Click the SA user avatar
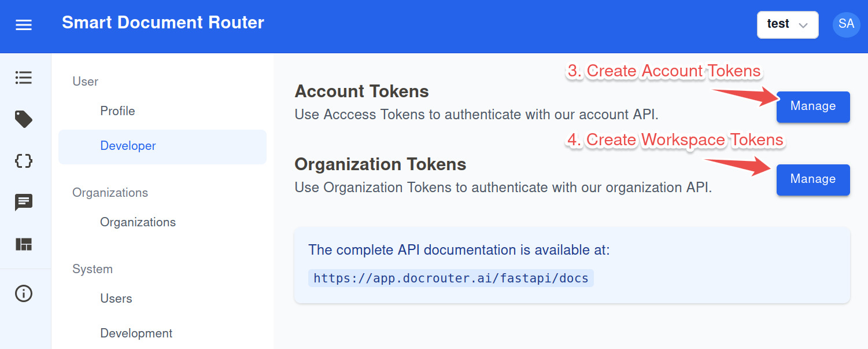The width and height of the screenshot is (868, 349). pos(846,25)
